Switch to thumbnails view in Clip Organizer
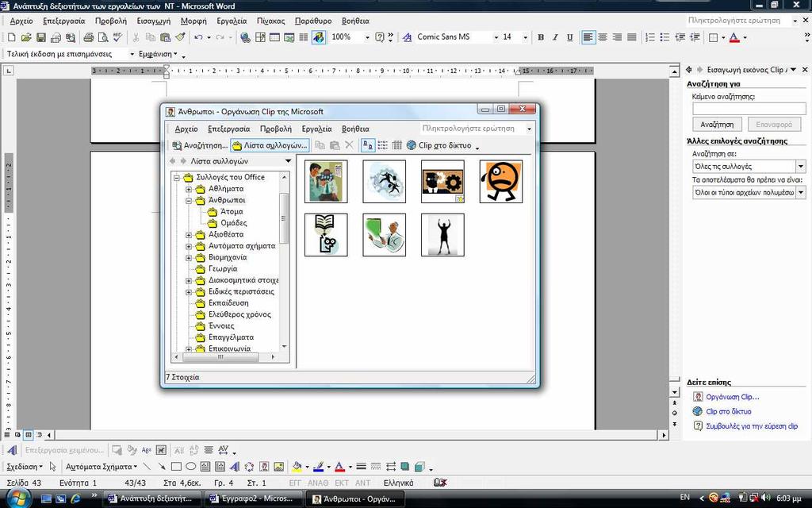 368,146
